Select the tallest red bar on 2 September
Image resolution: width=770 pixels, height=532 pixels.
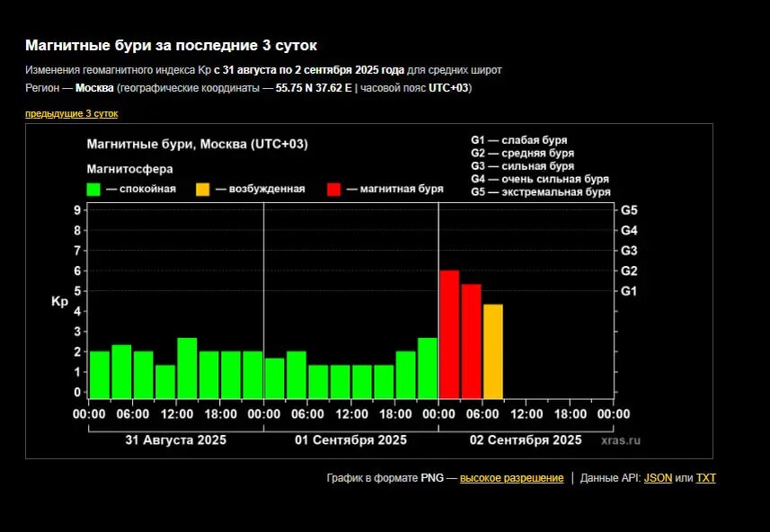[449, 334]
